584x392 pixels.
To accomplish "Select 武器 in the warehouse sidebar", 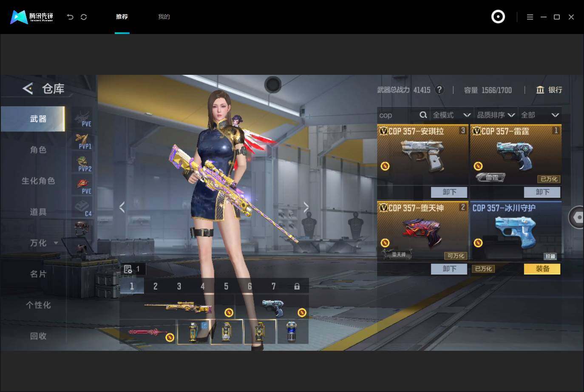I will pyautogui.click(x=33, y=119).
